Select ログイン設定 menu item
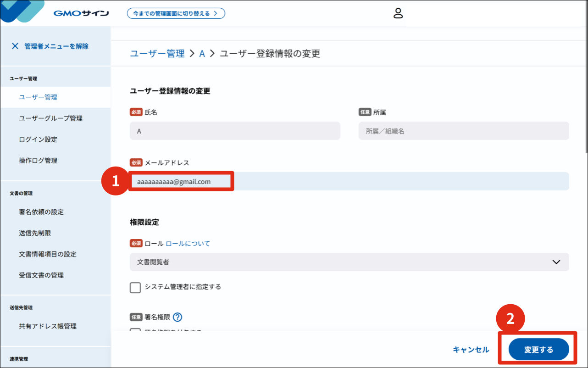The image size is (588, 368). click(x=38, y=139)
